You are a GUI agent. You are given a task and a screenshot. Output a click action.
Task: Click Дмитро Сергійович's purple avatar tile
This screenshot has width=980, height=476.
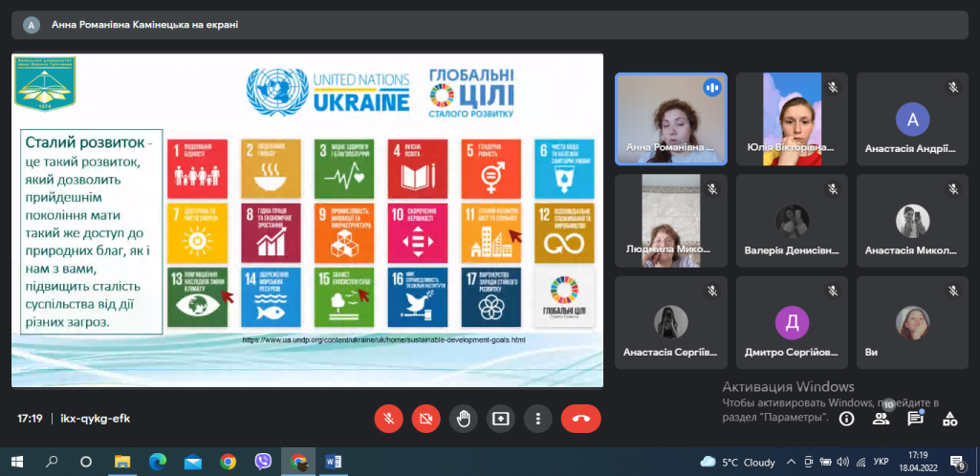point(792,321)
